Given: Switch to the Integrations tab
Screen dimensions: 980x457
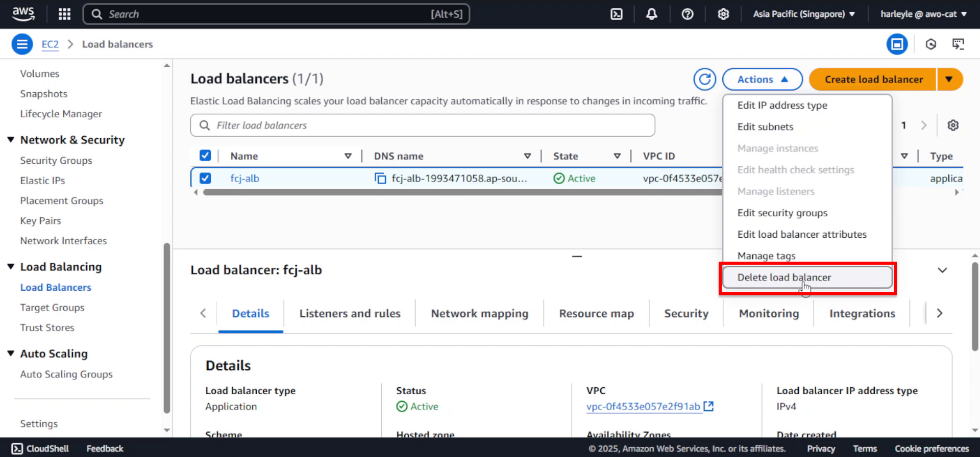Looking at the screenshot, I should coord(862,313).
